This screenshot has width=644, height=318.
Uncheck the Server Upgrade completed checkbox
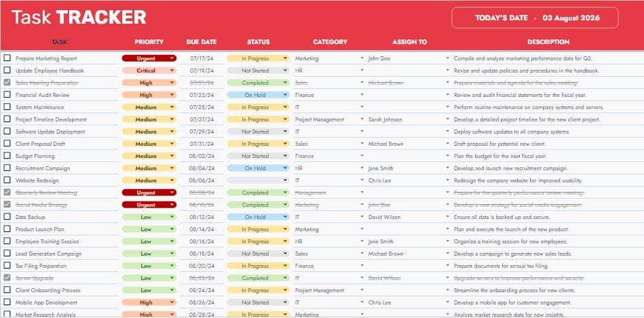click(x=7, y=278)
